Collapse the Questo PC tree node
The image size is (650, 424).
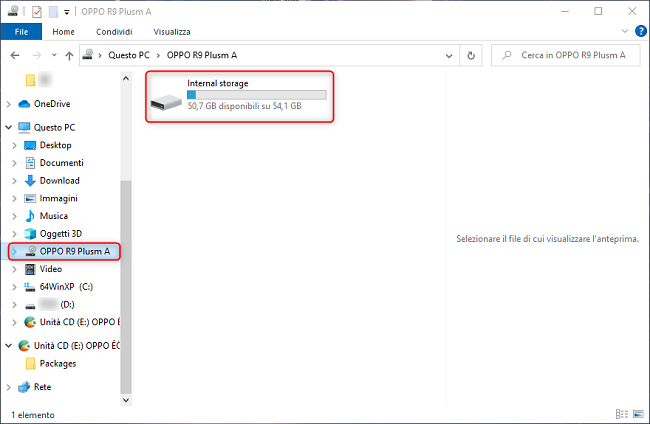click(x=8, y=127)
